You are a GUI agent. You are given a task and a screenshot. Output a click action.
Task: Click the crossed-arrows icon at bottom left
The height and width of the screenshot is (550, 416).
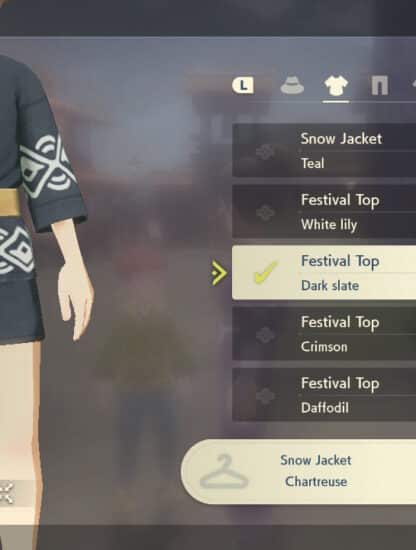coord(6,492)
